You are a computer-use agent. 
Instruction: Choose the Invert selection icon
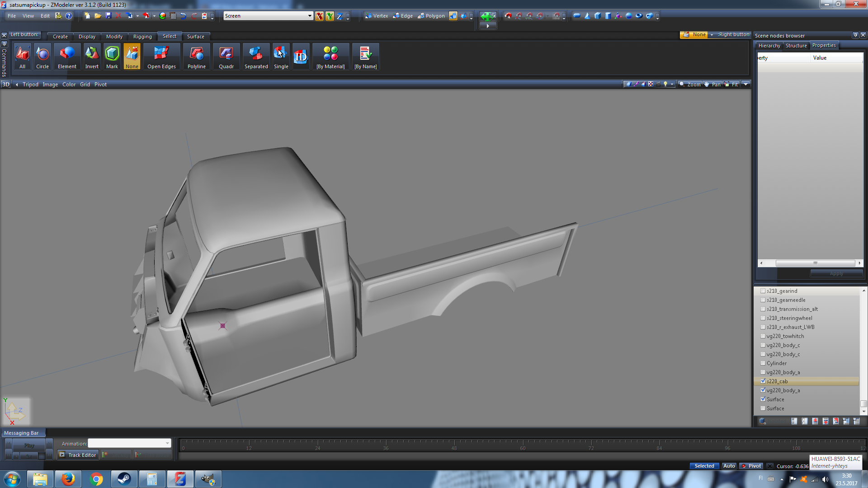click(x=92, y=57)
